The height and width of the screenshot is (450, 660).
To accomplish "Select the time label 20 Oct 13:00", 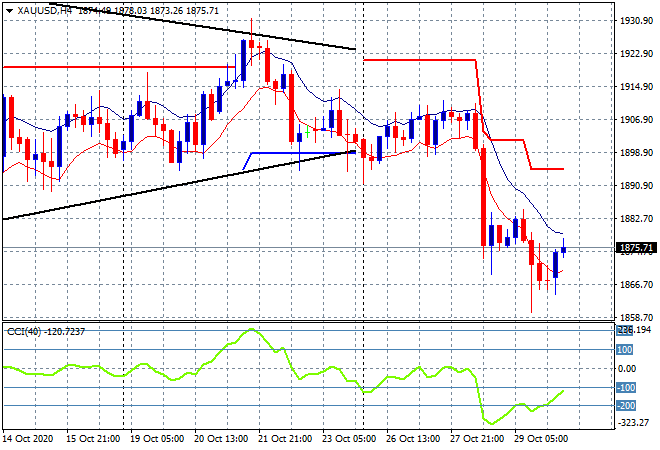I will tap(221, 439).
